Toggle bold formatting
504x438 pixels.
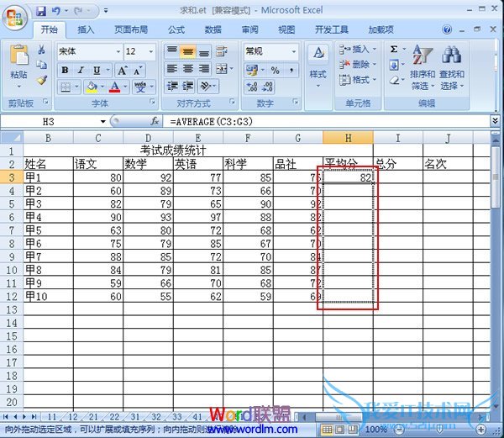(65, 70)
